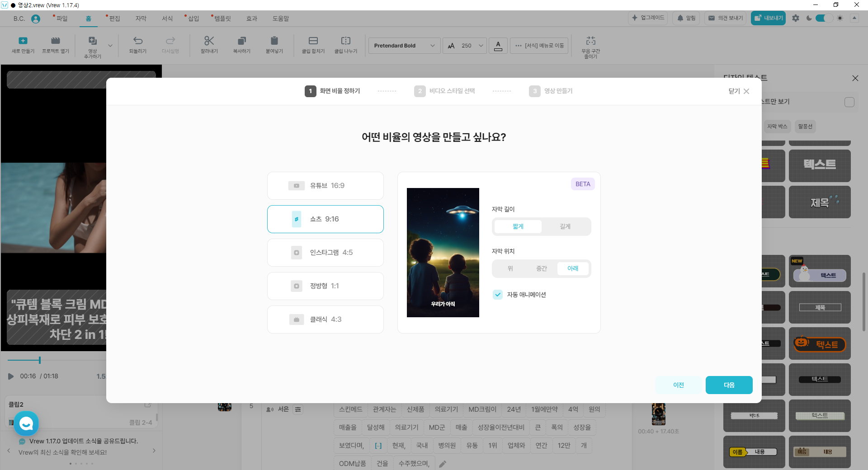Open the settings gear icon

(796, 18)
